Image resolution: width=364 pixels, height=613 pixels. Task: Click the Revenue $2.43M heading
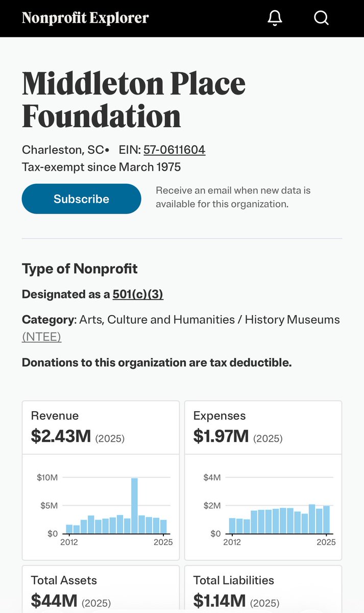tap(61, 436)
